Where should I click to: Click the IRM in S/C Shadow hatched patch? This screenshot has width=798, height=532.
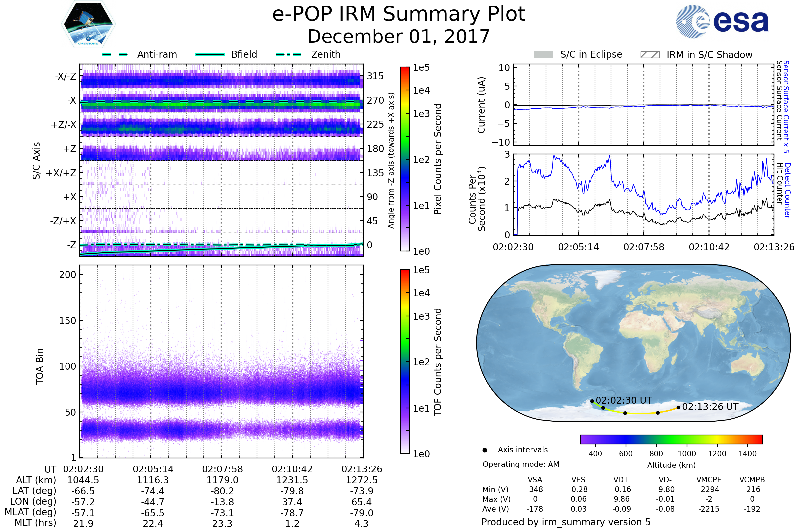650,55
